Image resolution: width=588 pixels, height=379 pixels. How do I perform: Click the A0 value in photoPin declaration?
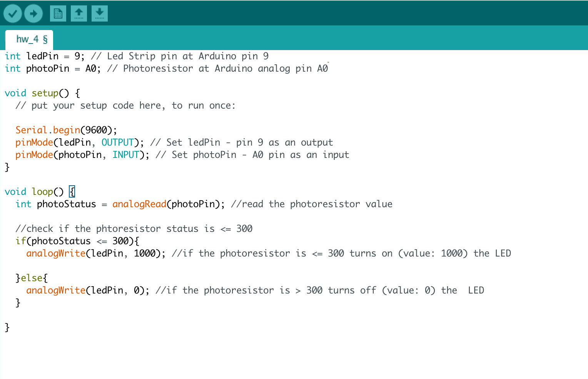pyautogui.click(x=91, y=69)
